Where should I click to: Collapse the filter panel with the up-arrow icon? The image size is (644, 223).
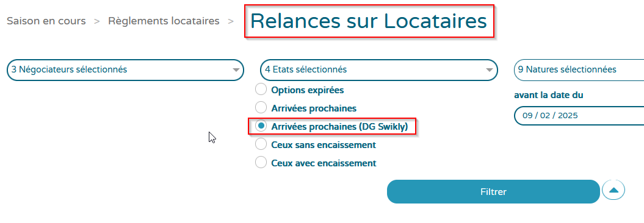tap(613, 190)
